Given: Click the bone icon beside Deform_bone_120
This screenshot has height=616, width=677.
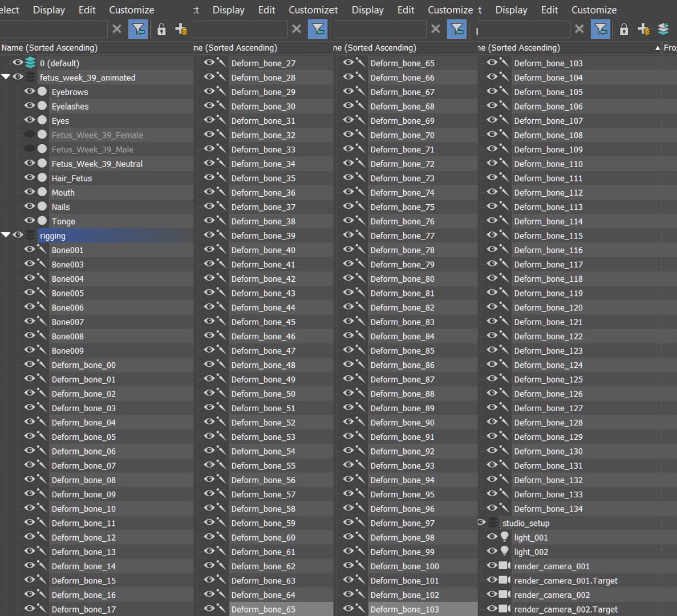Looking at the screenshot, I should click(x=504, y=307).
